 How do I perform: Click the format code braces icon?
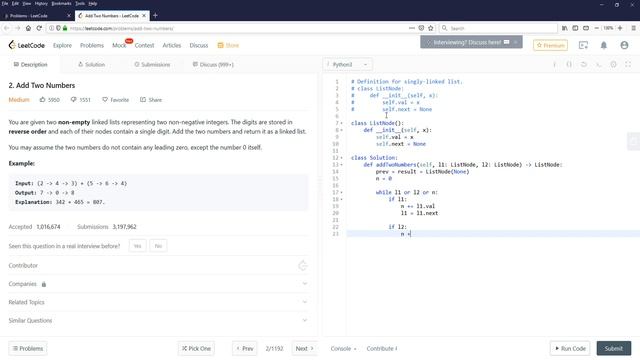(569, 64)
